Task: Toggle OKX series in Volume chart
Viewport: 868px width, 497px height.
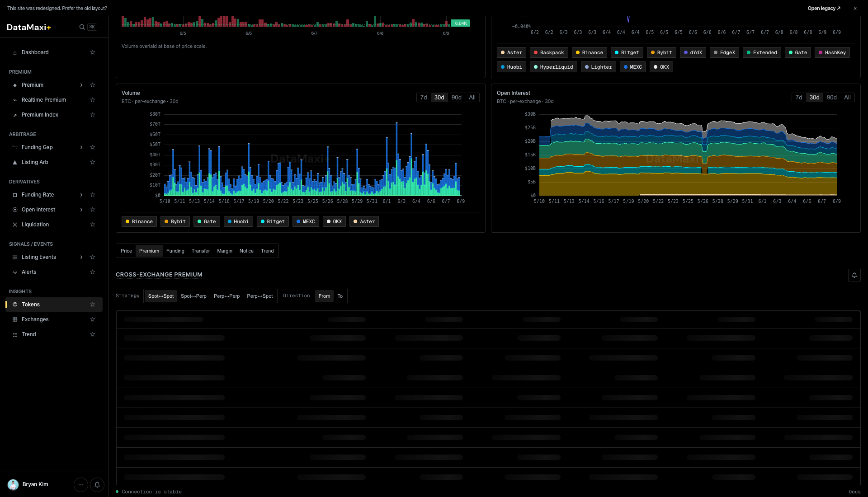Action: pos(334,221)
